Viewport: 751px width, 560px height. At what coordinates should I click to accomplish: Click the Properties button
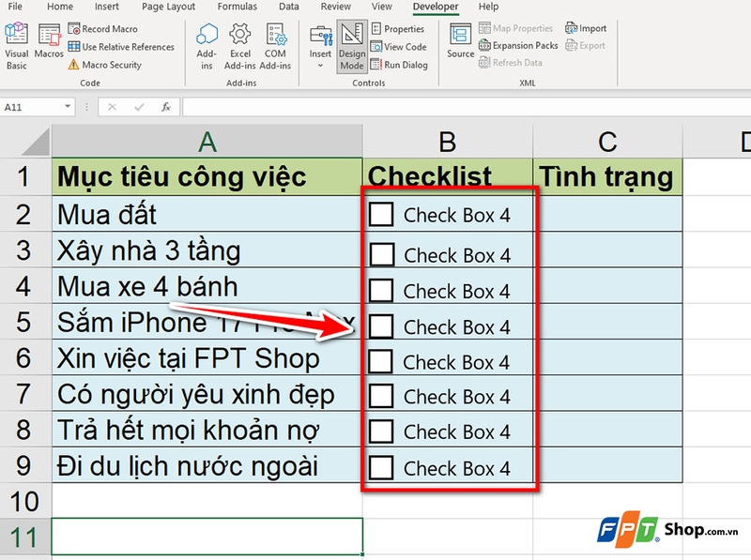[x=398, y=29]
